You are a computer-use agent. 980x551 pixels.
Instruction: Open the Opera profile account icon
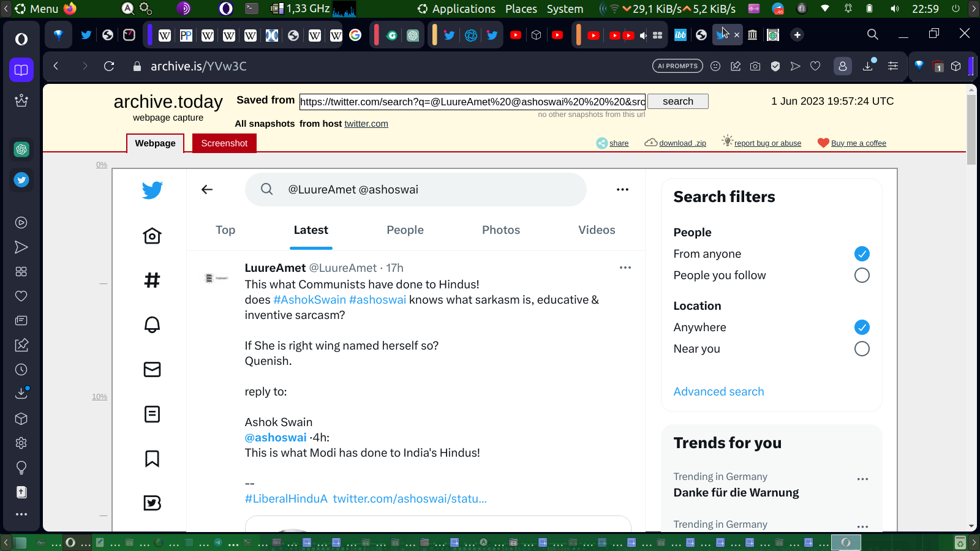(843, 66)
